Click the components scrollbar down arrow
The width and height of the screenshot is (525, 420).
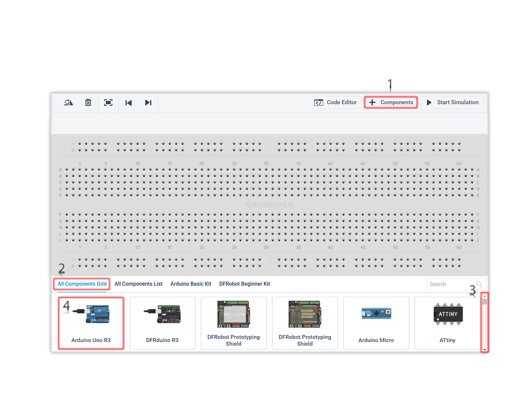tap(485, 349)
